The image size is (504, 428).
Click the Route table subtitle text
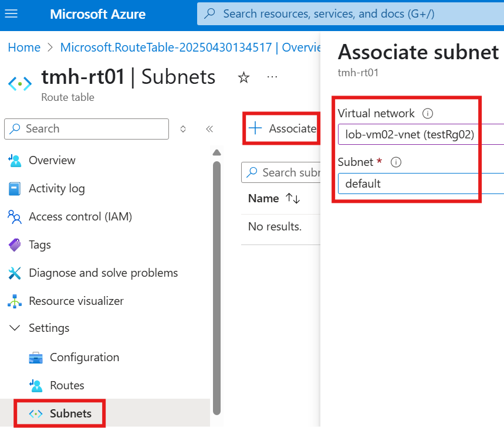pyautogui.click(x=68, y=97)
